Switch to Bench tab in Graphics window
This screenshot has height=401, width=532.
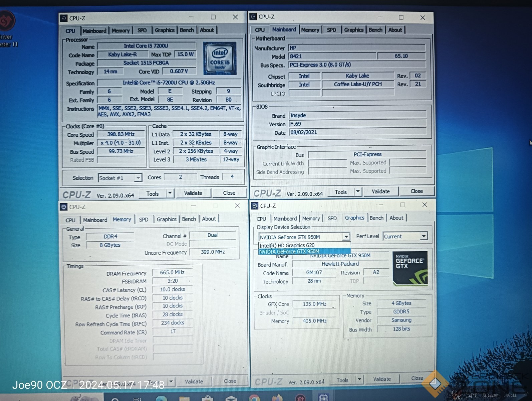pos(376,218)
